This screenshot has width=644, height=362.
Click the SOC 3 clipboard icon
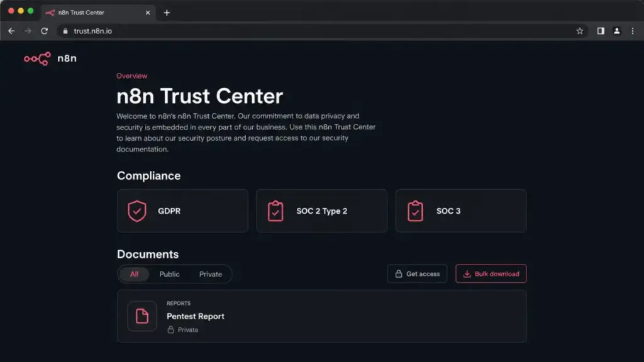click(415, 211)
